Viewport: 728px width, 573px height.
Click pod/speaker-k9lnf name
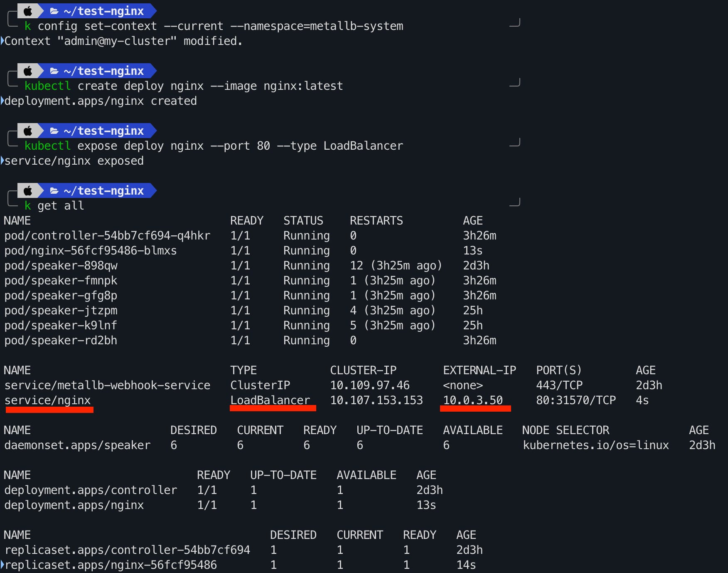click(x=61, y=326)
